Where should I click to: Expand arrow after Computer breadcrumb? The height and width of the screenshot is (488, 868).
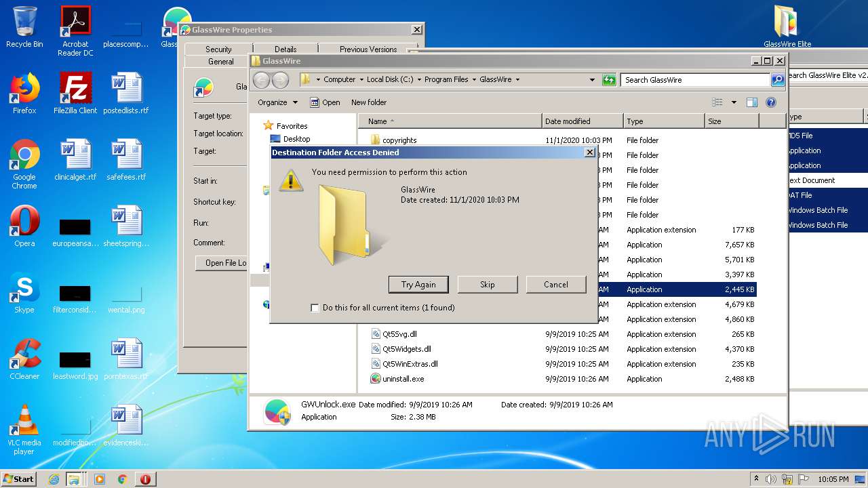(x=361, y=80)
